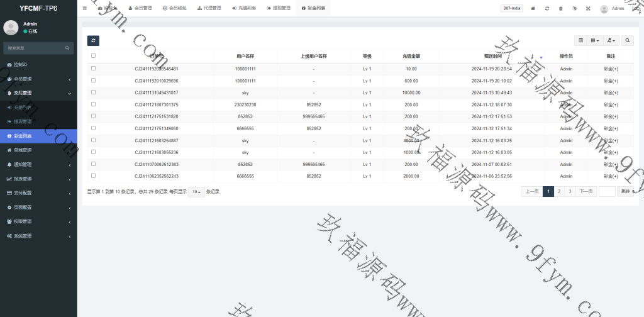Click the home icon in top bar
This screenshot has height=317, width=644.
coord(533,9)
